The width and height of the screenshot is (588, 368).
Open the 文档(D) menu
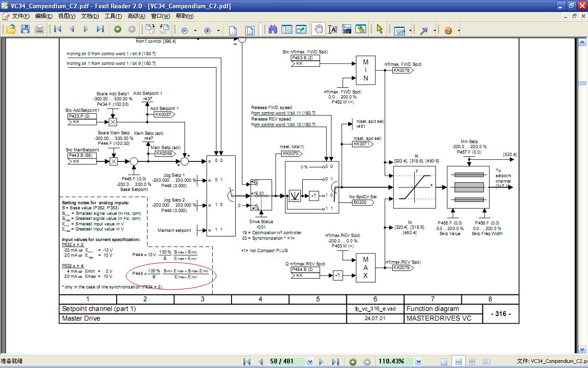pos(90,16)
